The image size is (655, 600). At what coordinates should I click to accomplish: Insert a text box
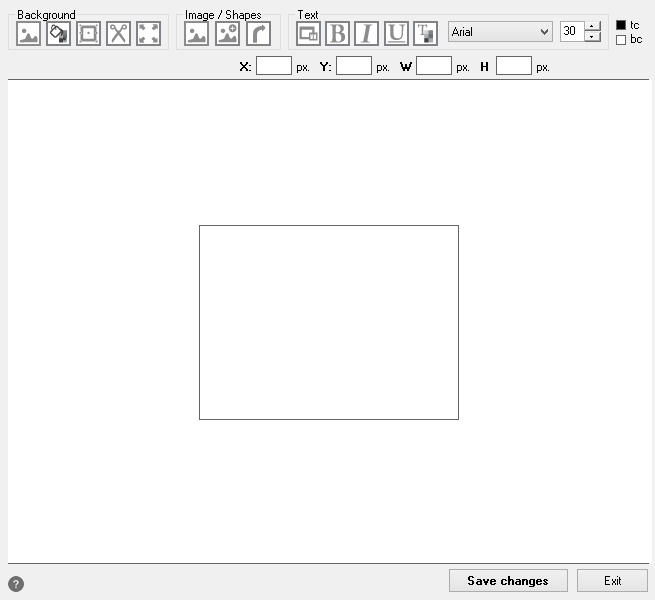click(308, 33)
